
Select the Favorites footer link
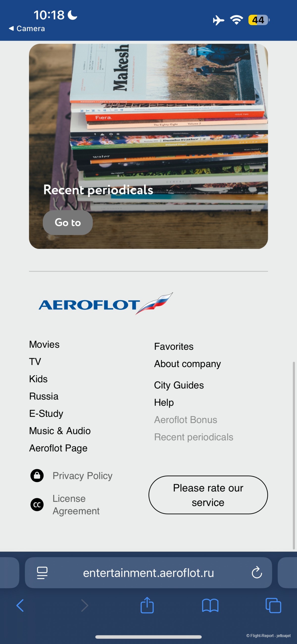tap(173, 347)
